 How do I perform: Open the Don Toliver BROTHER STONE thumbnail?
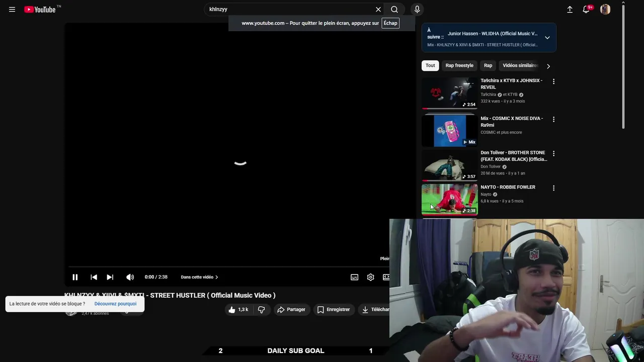[x=449, y=164]
